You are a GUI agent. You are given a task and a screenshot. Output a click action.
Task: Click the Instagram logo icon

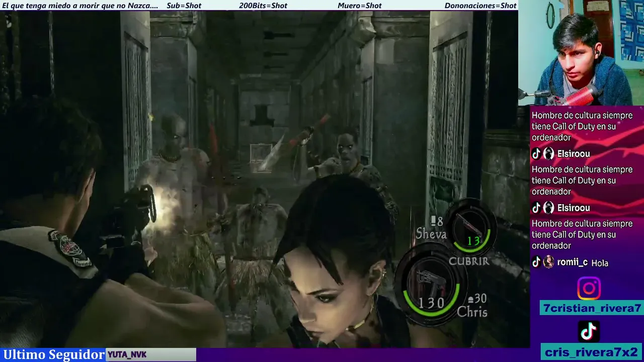589,289
